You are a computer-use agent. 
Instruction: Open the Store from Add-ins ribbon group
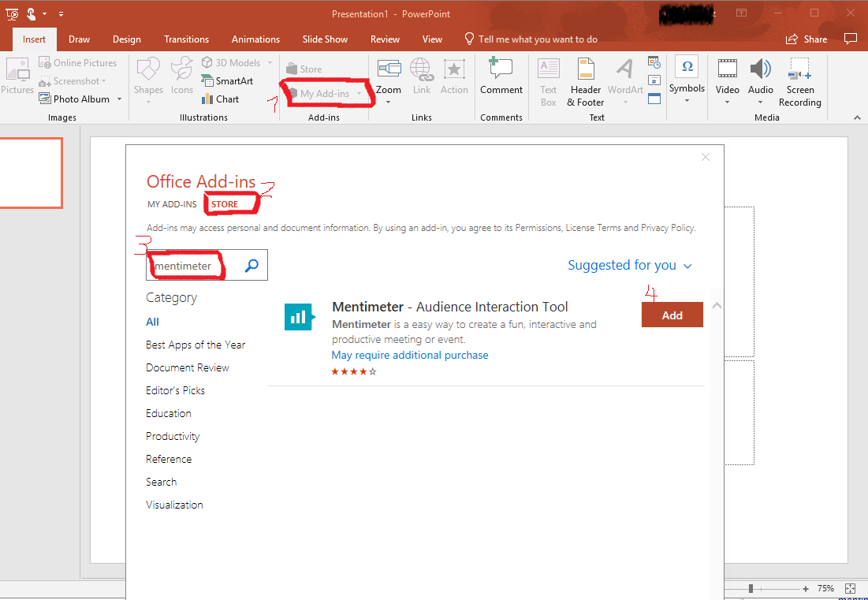[304, 69]
